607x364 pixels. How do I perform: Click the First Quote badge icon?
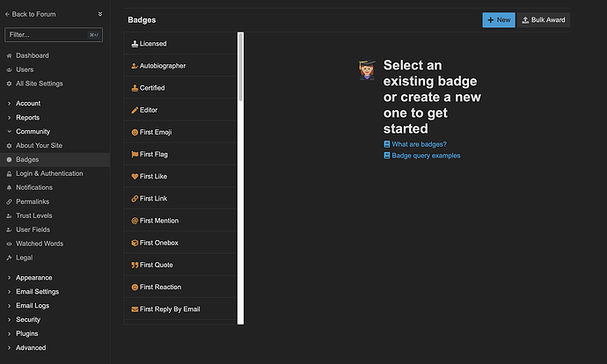(135, 265)
